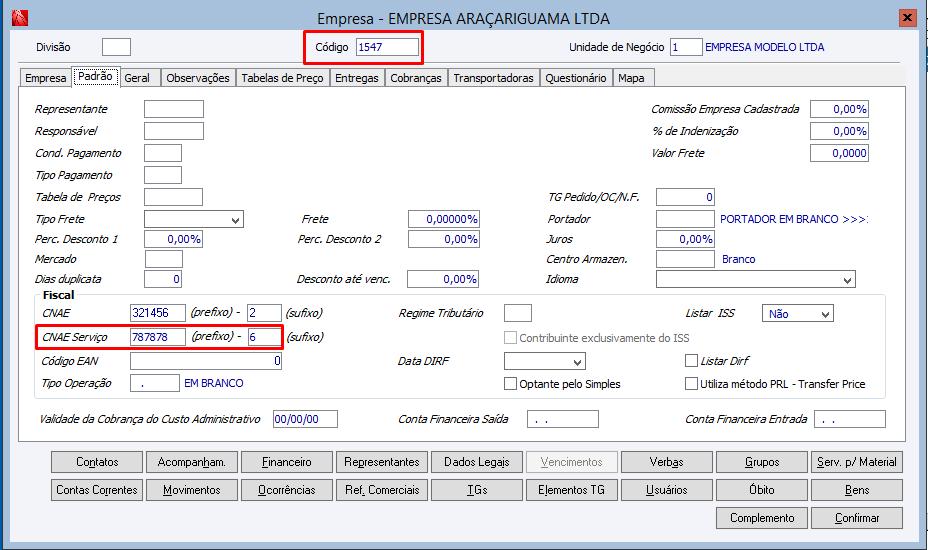The width and height of the screenshot is (928, 550).
Task: Open Serv. p/ Material button
Action: 857,462
